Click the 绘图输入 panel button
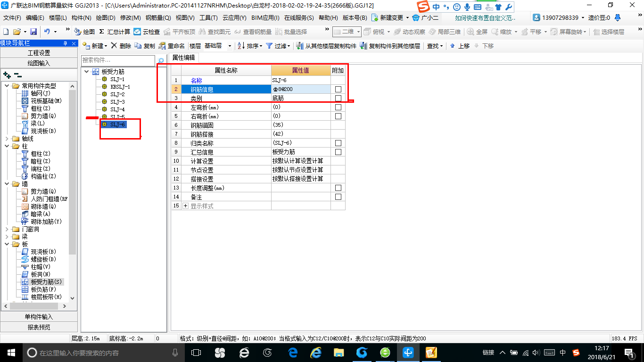This screenshot has width=644, height=362. (39, 63)
